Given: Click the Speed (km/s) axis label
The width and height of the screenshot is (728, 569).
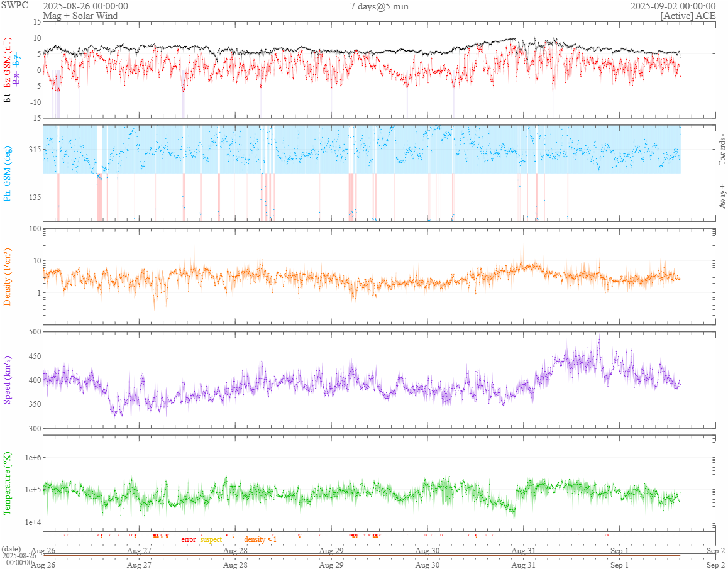Looking at the screenshot, I should (x=8, y=380).
